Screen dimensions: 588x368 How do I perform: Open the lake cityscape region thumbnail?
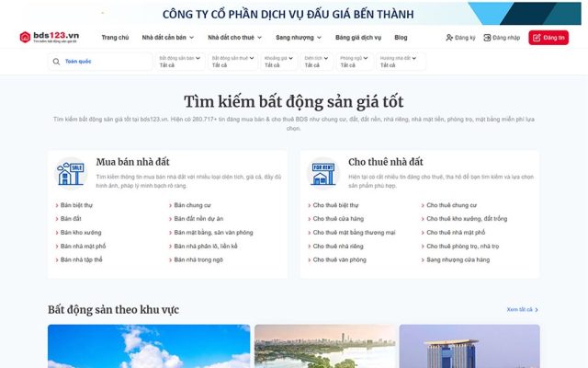point(324,346)
